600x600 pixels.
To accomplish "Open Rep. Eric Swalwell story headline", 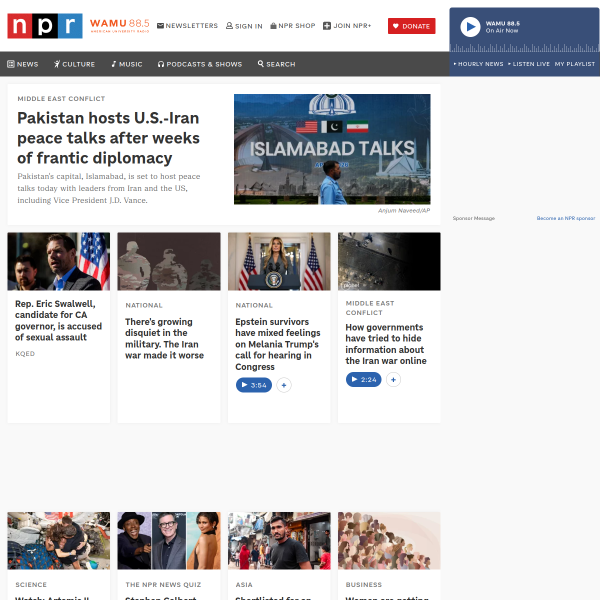I will pos(59,320).
